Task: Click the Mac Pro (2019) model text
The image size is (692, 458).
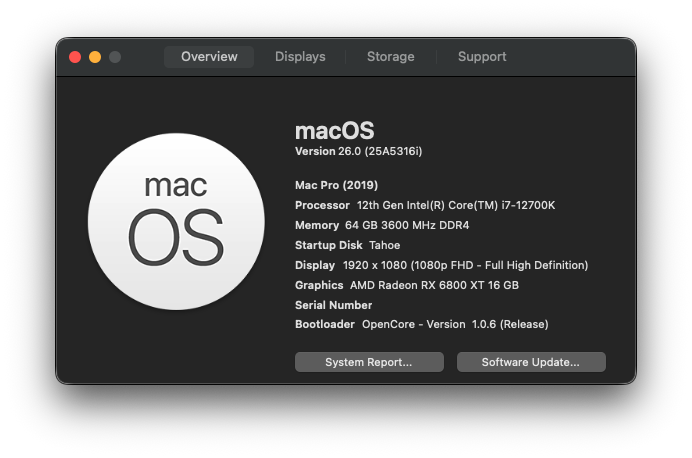Action: [336, 185]
